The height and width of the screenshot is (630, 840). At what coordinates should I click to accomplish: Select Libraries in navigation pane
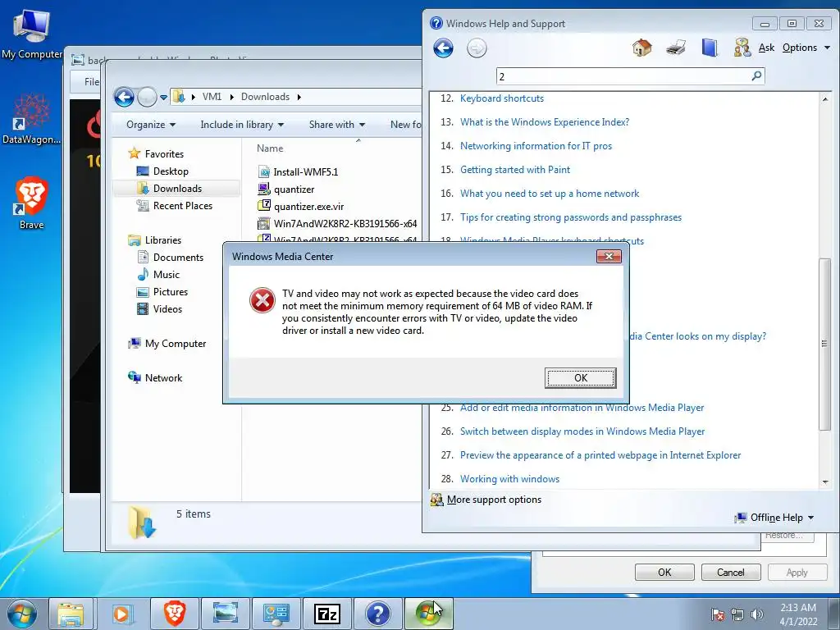[163, 240]
